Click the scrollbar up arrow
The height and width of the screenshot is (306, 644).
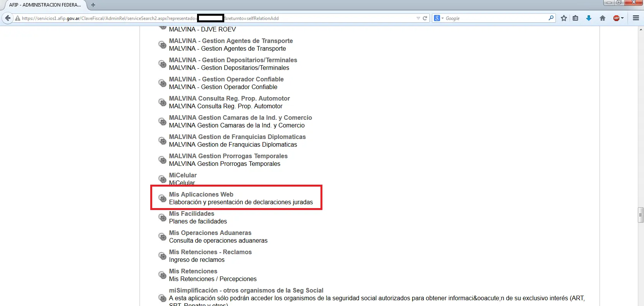641,29
